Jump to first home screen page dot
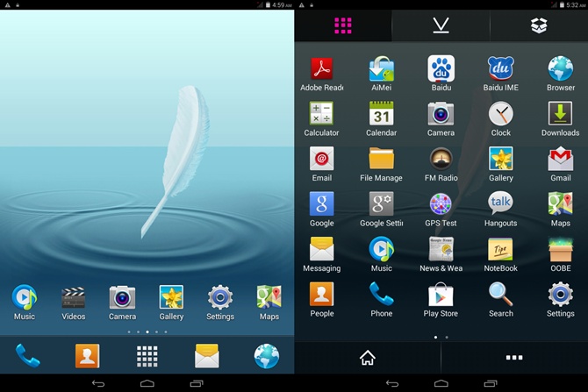This screenshot has width=588, height=392. pyautogui.click(x=129, y=332)
